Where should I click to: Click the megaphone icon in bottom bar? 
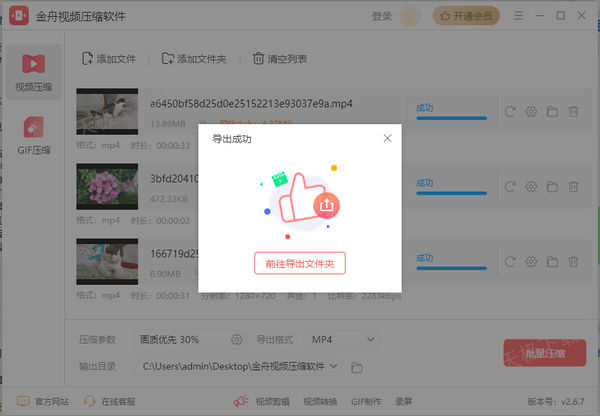pyautogui.click(x=241, y=401)
